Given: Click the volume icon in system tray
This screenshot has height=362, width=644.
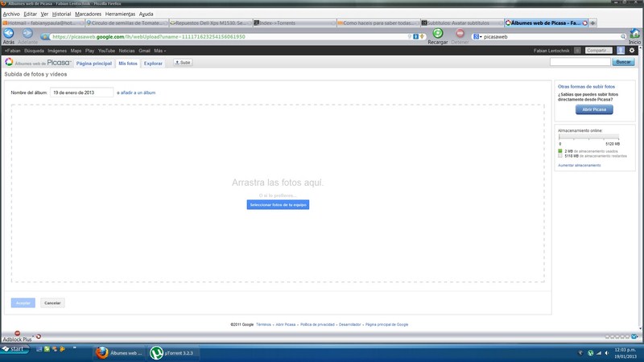Looking at the screenshot, I should [607, 353].
